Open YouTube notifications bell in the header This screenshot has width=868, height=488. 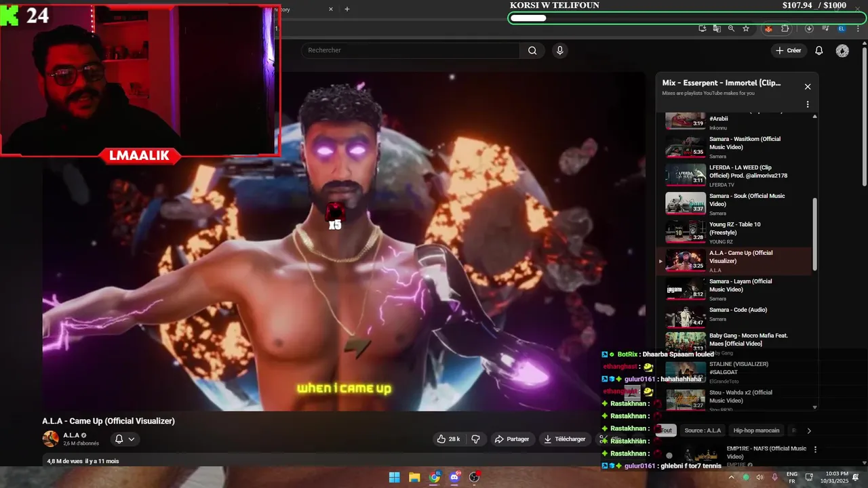tap(818, 51)
